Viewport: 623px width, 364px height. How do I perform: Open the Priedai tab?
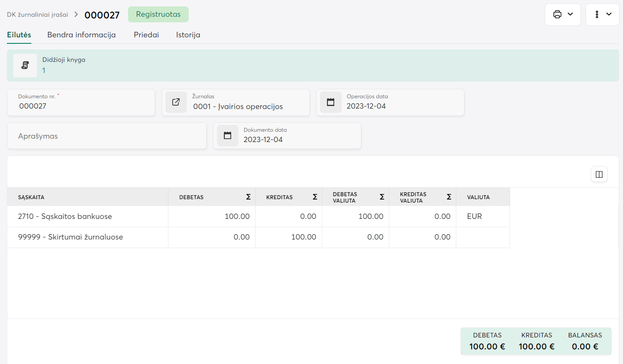pos(146,35)
